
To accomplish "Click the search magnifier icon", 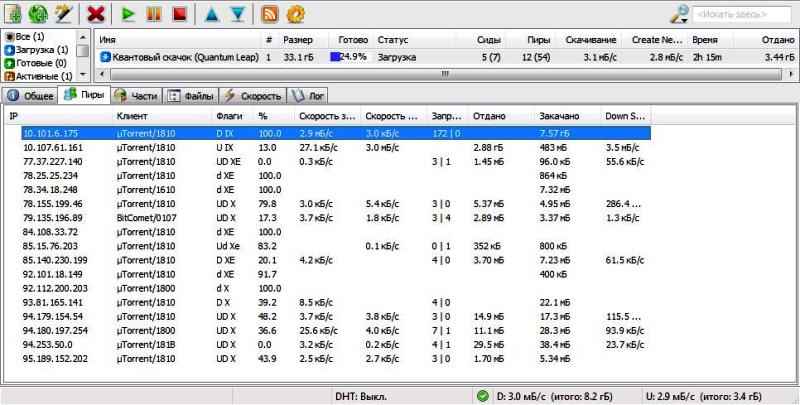I will [x=679, y=14].
